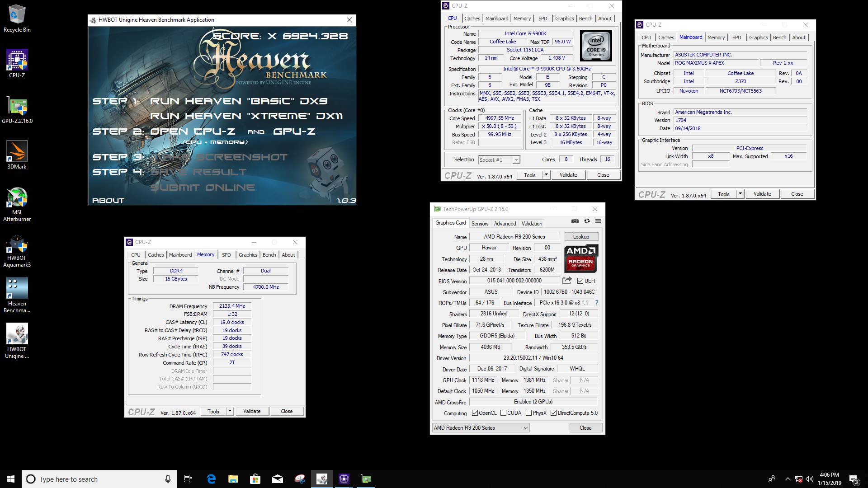Open the HWBOT Aquamark3 desktop shortcut
The width and height of the screenshot is (868, 488).
pos(17,251)
